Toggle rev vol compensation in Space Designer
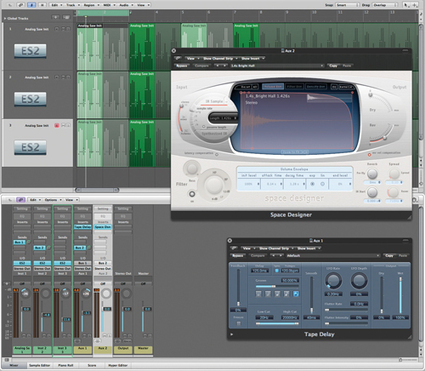The height and width of the screenshot is (371, 425). 369,155
